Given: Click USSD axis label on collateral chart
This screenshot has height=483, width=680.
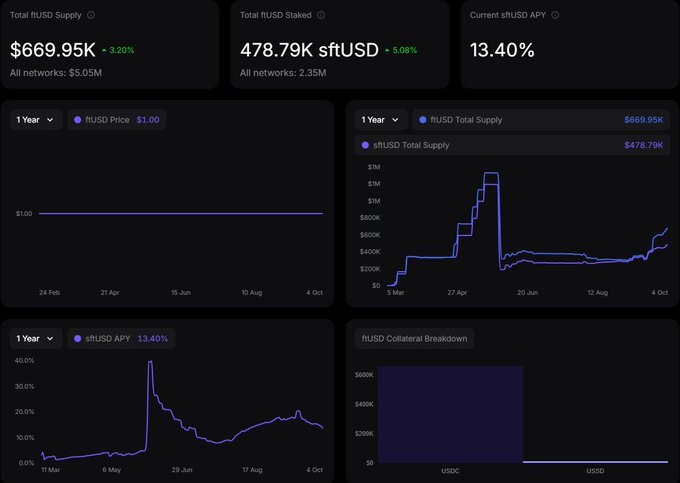Looking at the screenshot, I should tap(595, 471).
